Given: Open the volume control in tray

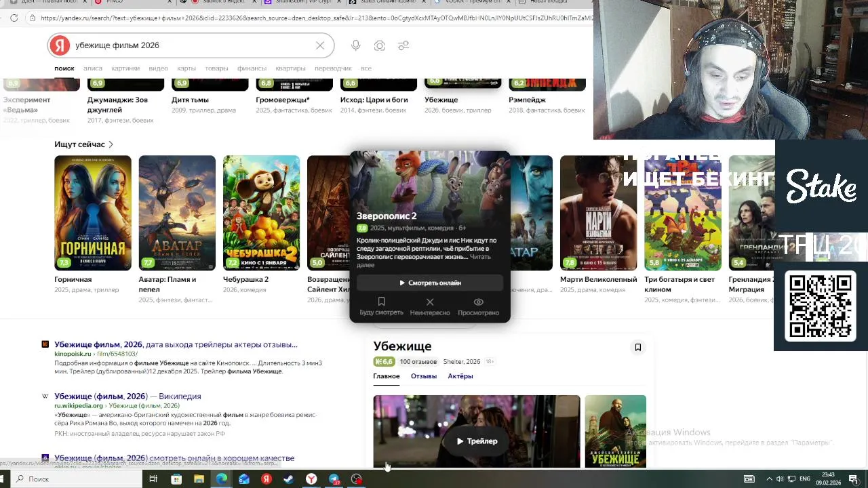Looking at the screenshot, I should (x=779, y=479).
